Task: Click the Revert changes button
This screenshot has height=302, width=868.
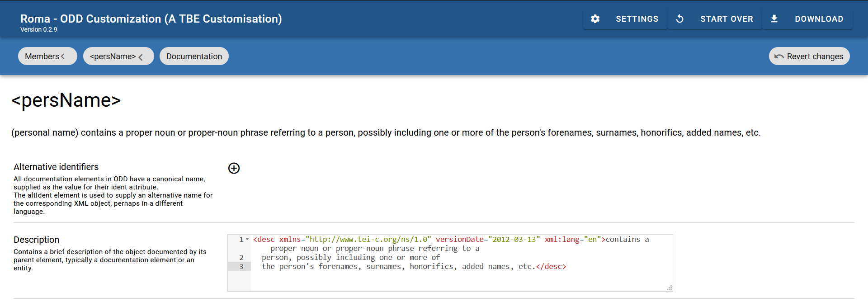Action: (809, 57)
